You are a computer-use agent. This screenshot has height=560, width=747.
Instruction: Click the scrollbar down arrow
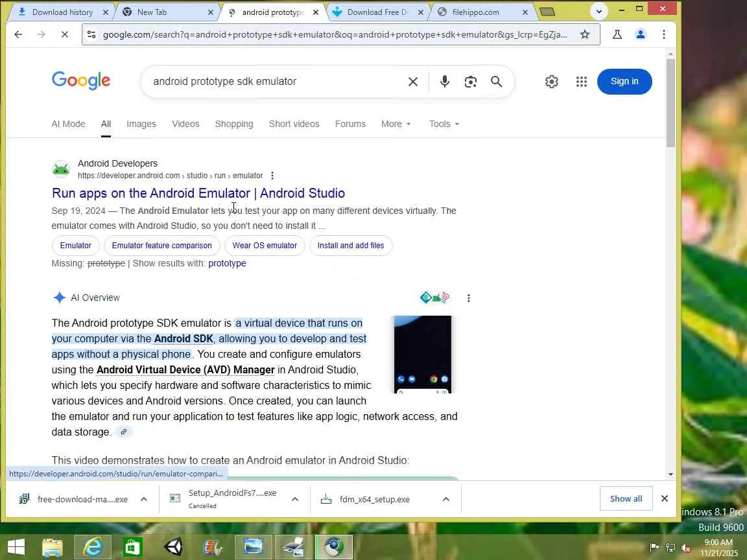[670, 474]
